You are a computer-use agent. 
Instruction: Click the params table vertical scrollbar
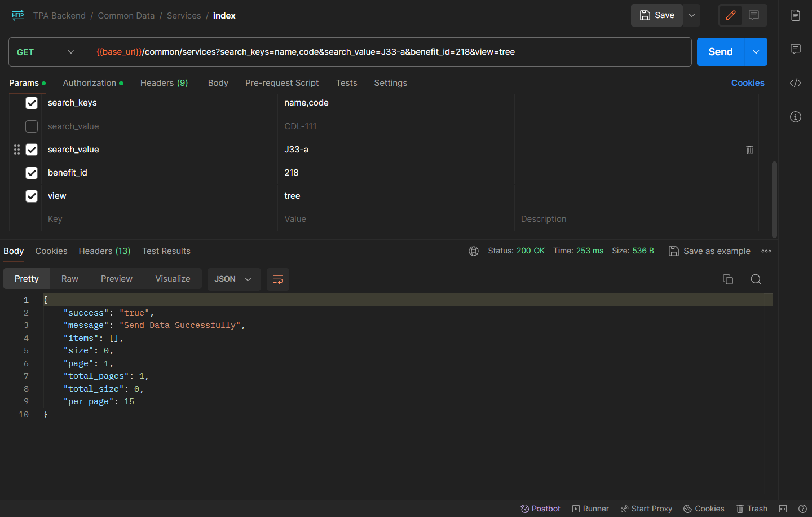774,199
